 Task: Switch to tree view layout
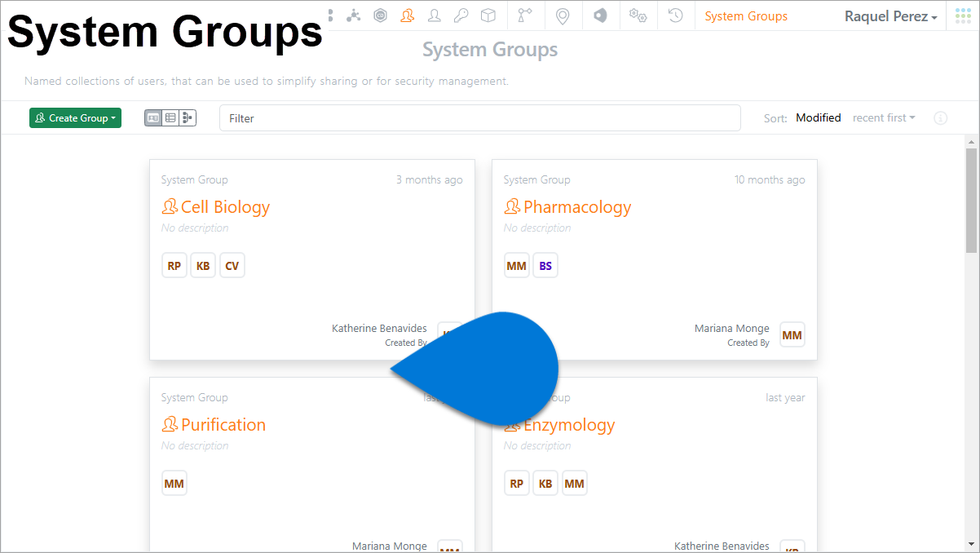click(188, 118)
